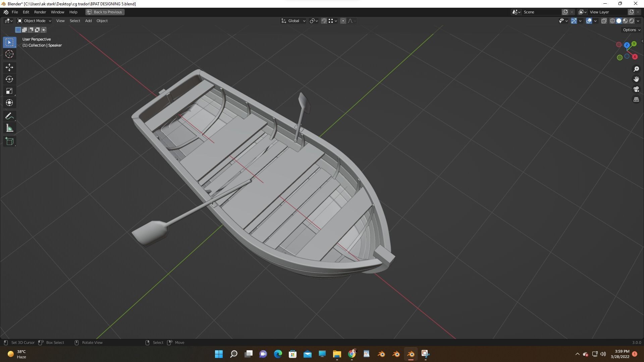
Task: Select the Transform tool
Action: click(x=9, y=103)
